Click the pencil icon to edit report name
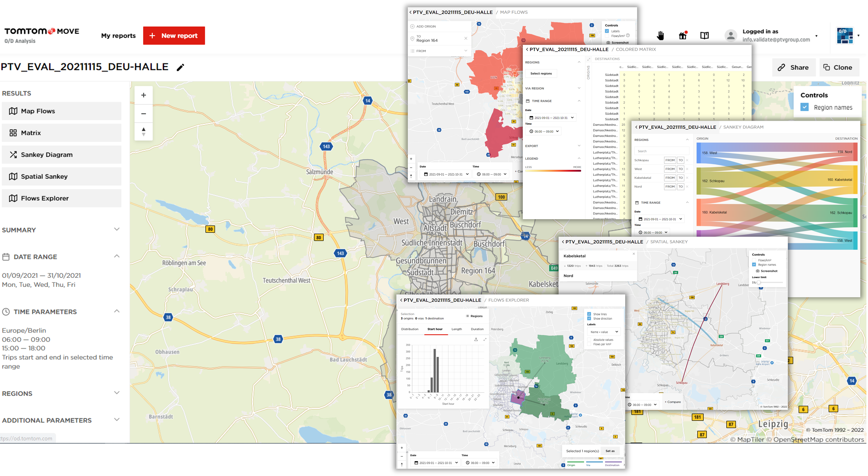The image size is (868, 476). tap(180, 67)
